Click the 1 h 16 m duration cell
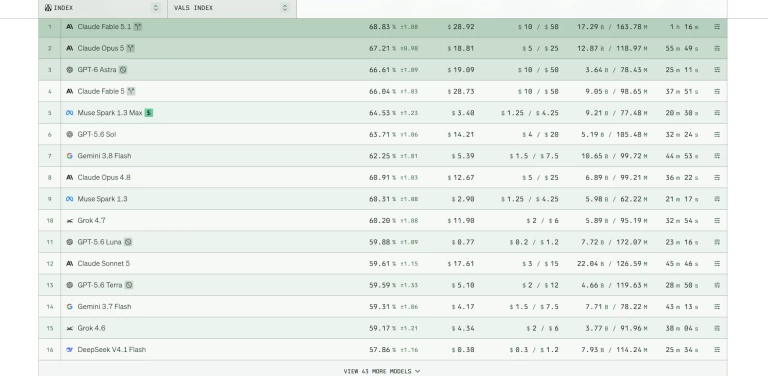 coord(684,27)
